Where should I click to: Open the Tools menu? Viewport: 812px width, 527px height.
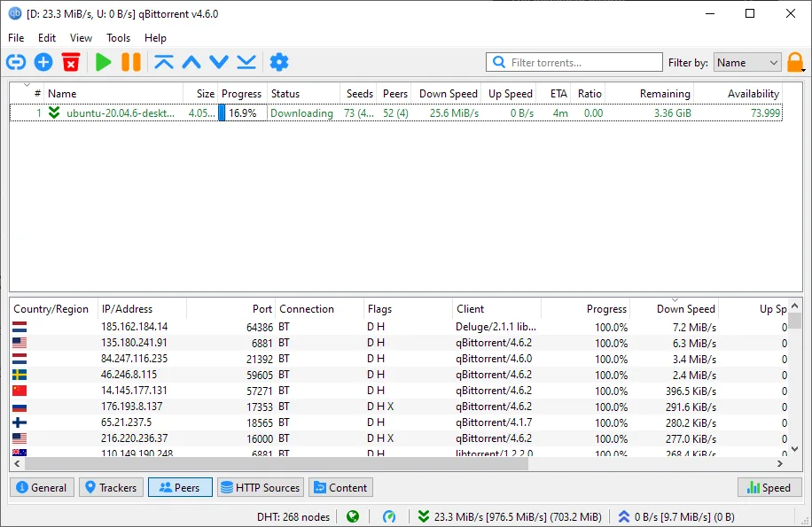point(118,38)
